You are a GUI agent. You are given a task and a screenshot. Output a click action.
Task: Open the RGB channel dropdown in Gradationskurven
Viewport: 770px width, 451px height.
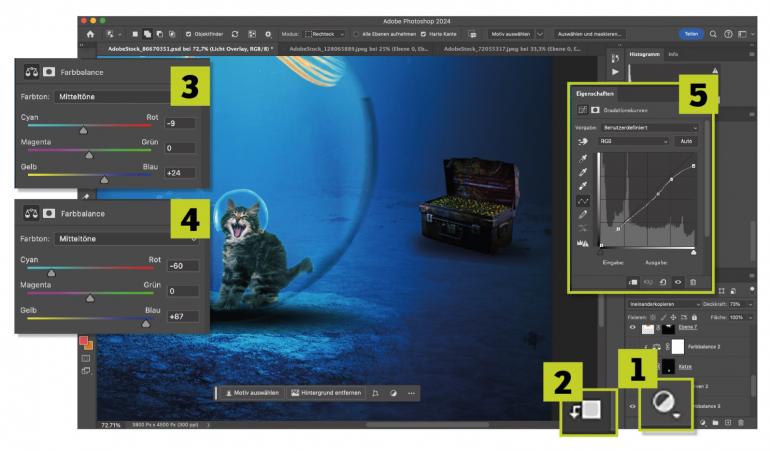(633, 141)
